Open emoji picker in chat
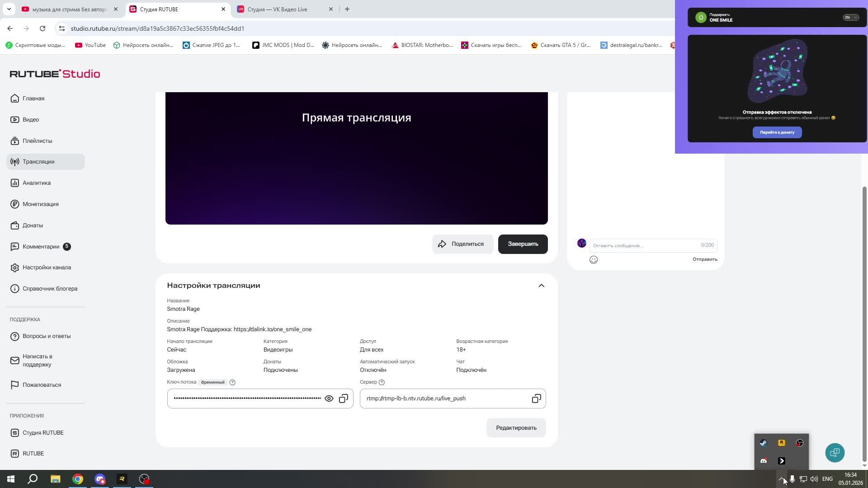Screen dimensions: 868x488 (594, 260)
